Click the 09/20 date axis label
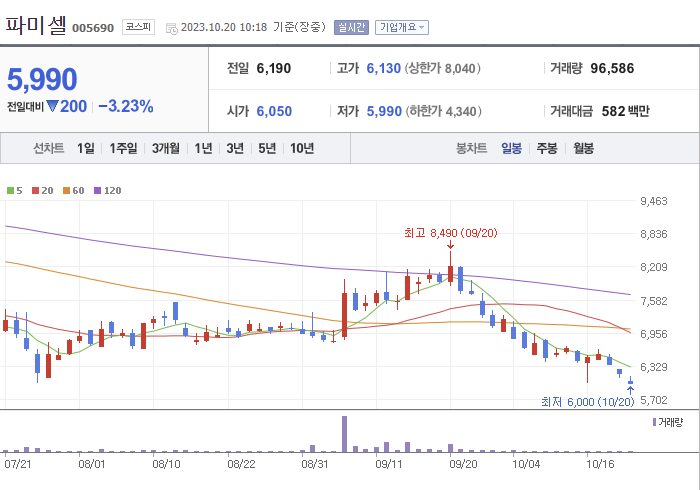 click(x=463, y=464)
